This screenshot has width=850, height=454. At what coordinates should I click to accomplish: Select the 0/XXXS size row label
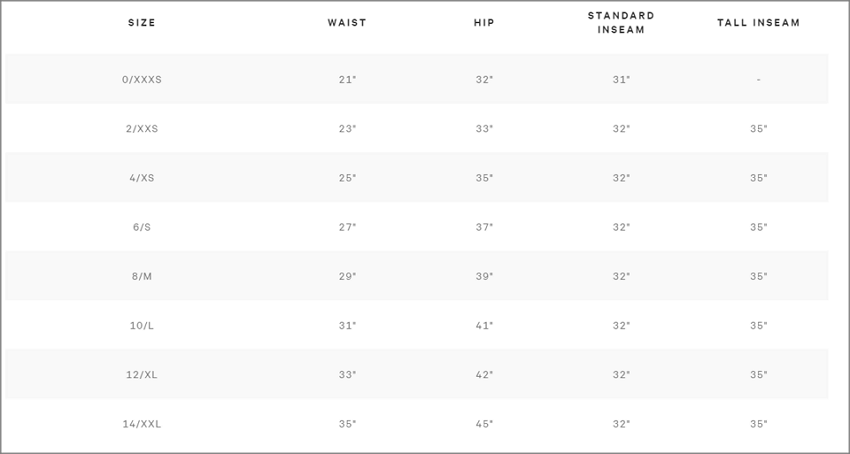pyautogui.click(x=141, y=79)
